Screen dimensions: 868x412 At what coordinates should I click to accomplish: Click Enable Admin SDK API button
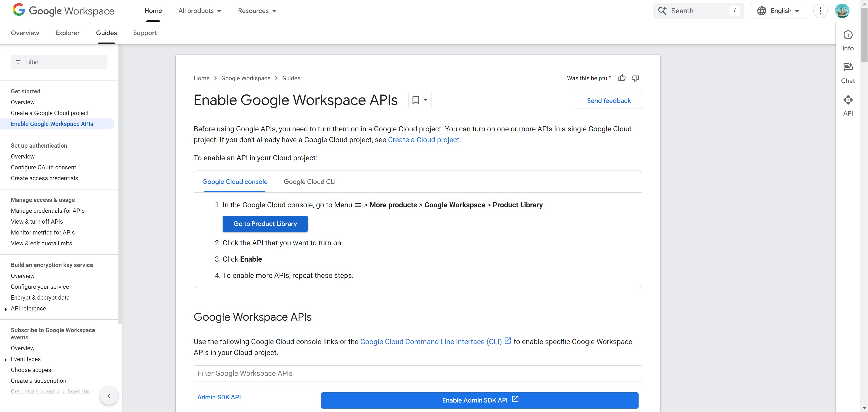coord(479,400)
